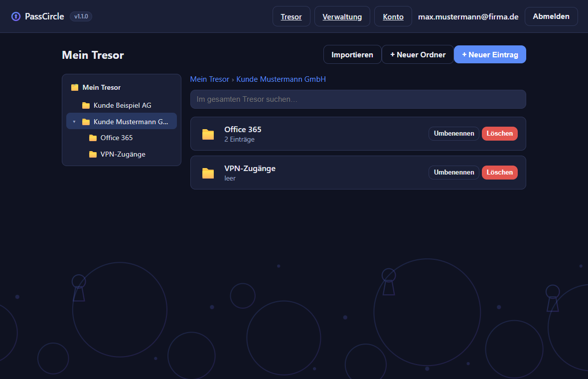Collapse the Kunde Mustermann tree arrow
The image size is (588, 379).
click(74, 122)
